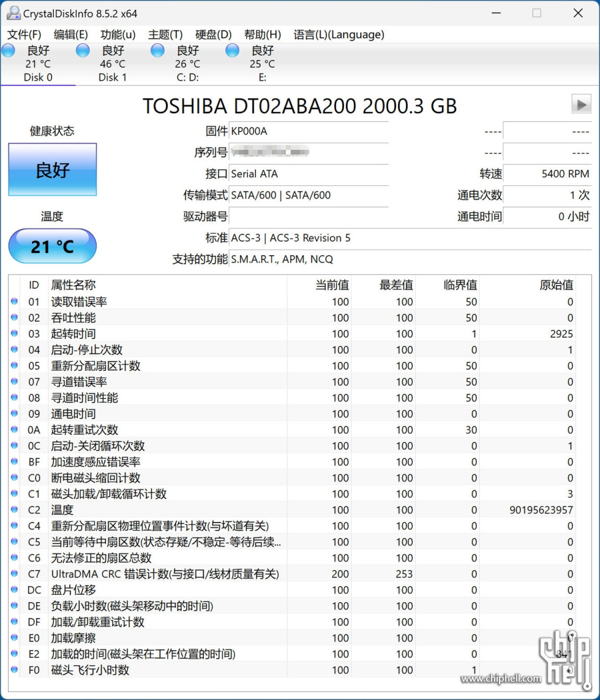
Task: Click the firmware field KP000A
Action: [x=309, y=131]
